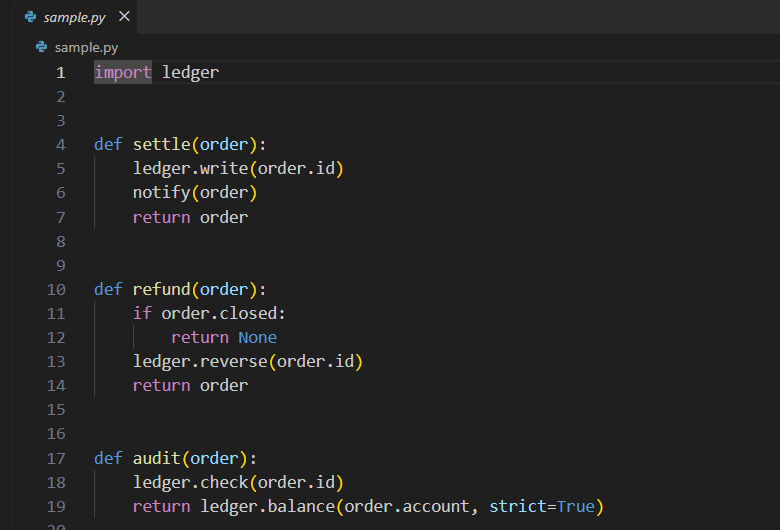Click notify(order) on line 6
This screenshot has width=780, height=530.
click(195, 193)
